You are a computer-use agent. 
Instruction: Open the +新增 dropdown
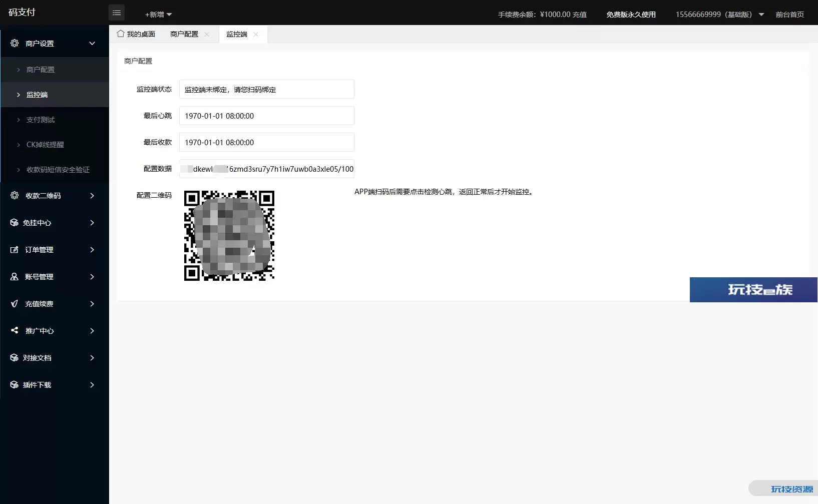pos(158,15)
